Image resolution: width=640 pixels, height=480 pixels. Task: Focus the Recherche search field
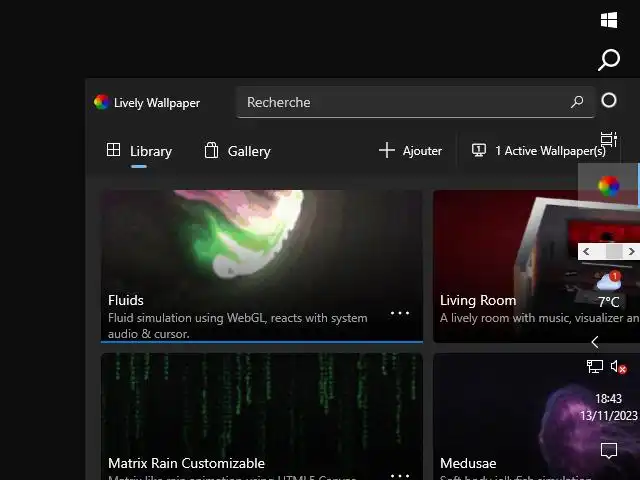[415, 102]
